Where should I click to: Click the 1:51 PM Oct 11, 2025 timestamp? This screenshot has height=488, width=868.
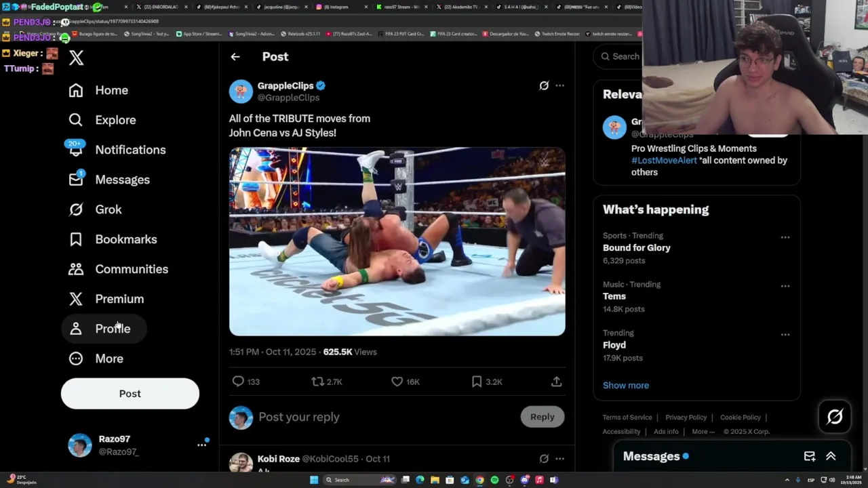tap(273, 352)
